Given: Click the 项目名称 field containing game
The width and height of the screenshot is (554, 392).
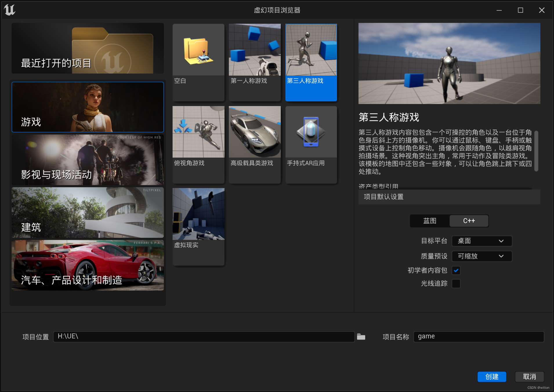Looking at the screenshot, I should click(x=478, y=336).
